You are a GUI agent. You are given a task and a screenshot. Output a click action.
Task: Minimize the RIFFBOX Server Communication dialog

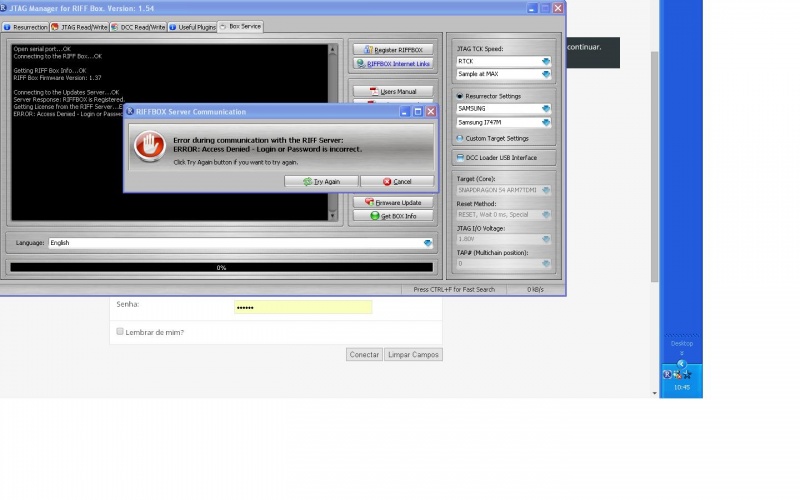405,111
